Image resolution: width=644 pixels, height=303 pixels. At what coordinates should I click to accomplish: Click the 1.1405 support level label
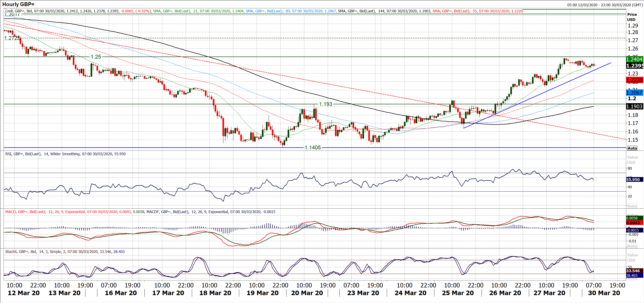[312, 147]
